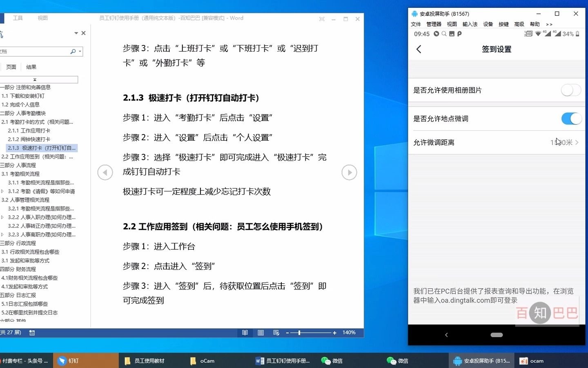Viewport: 588px width, 368px height.
Task: Open Word 工具 menu
Action: tap(18, 18)
